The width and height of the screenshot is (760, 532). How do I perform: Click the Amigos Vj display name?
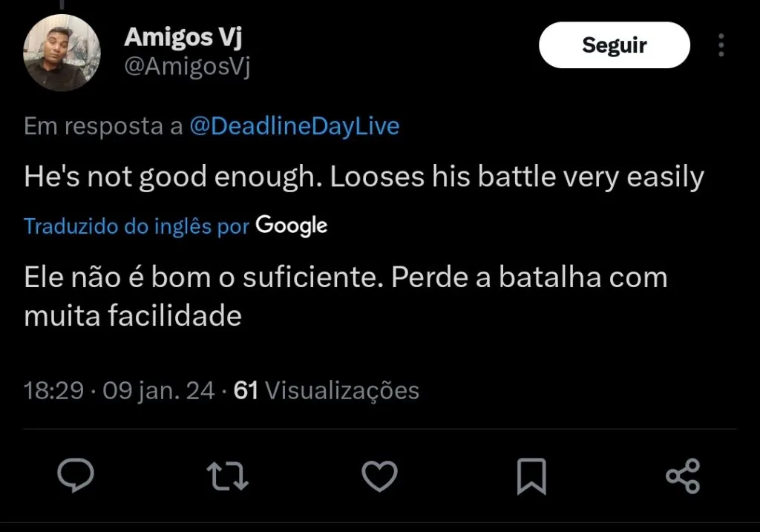(183, 36)
